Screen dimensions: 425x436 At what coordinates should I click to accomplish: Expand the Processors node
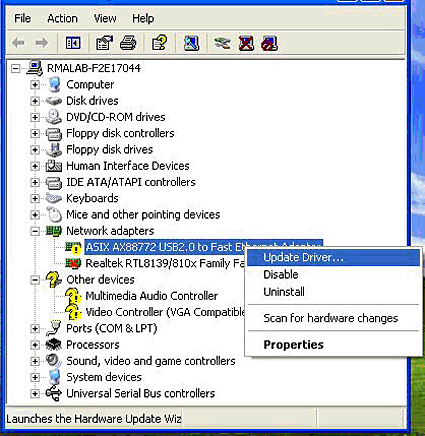(35, 345)
